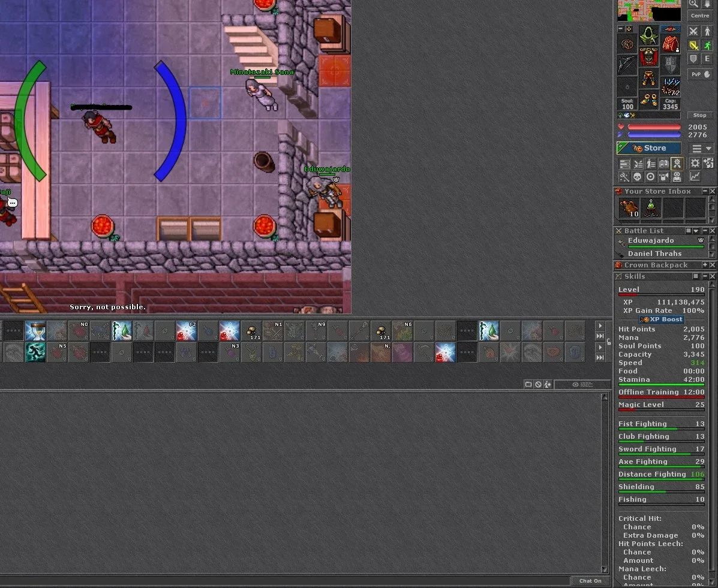
Task: Use mushroom 171 hotkey after F2
Action: click(251, 331)
